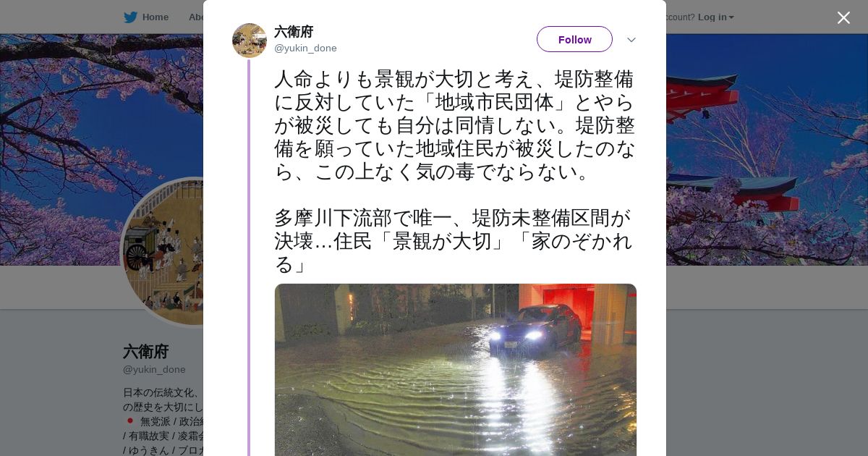Click the Twitter bird logo icon
Viewport: 868px width, 456px height.
[x=130, y=17]
